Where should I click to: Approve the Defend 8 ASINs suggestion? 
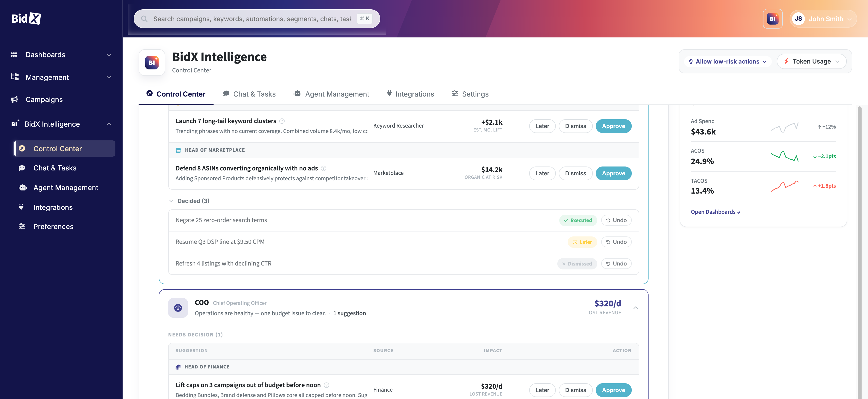tap(613, 173)
